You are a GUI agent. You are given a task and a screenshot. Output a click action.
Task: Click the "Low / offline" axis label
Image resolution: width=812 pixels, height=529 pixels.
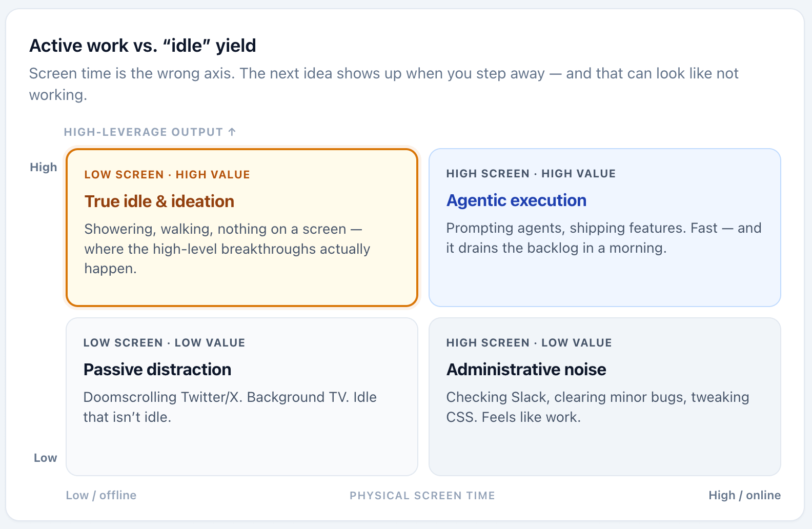(101, 495)
